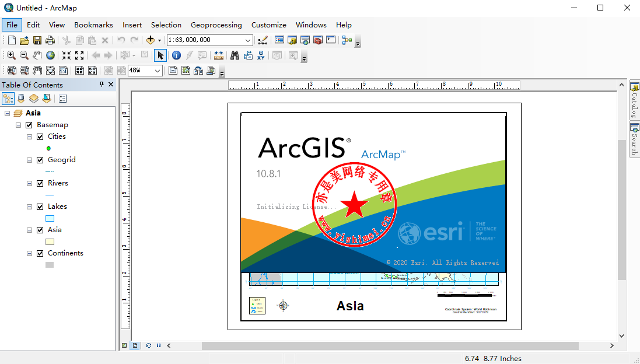
Task: Open the Add Data dropdown arrow
Action: (160, 40)
